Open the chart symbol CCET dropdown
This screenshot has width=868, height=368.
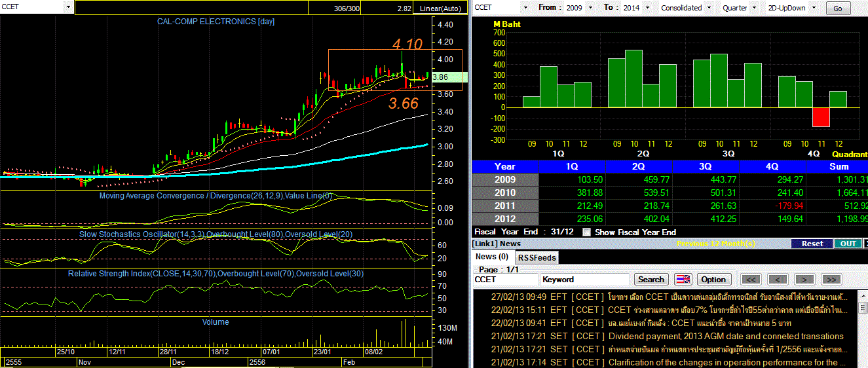point(69,7)
